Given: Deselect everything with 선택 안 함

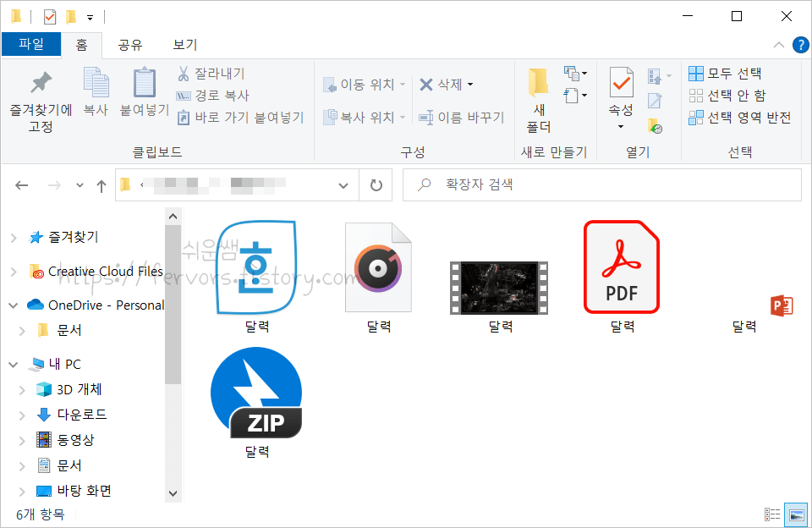Looking at the screenshot, I should [727, 96].
